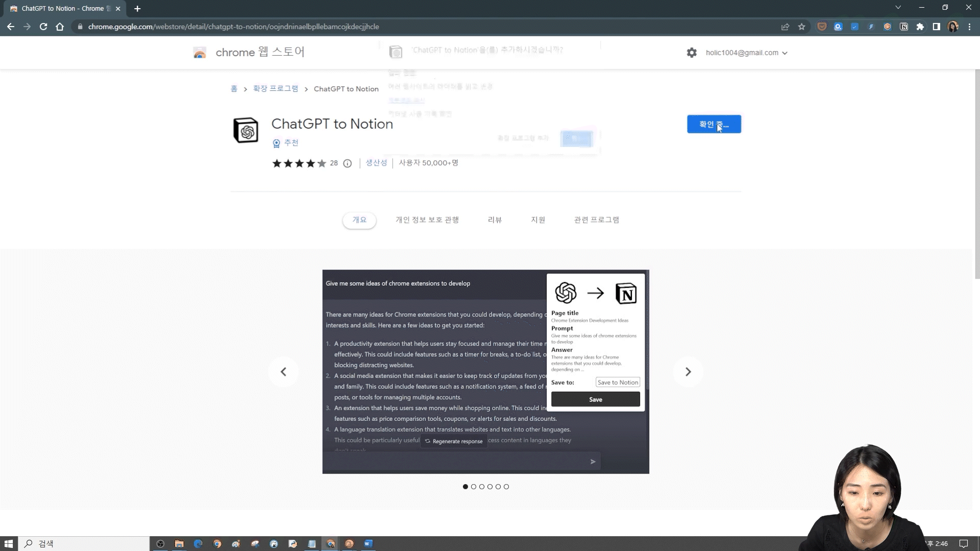Select the 개요 tab
Screen dimensions: 980x551
(x=359, y=220)
